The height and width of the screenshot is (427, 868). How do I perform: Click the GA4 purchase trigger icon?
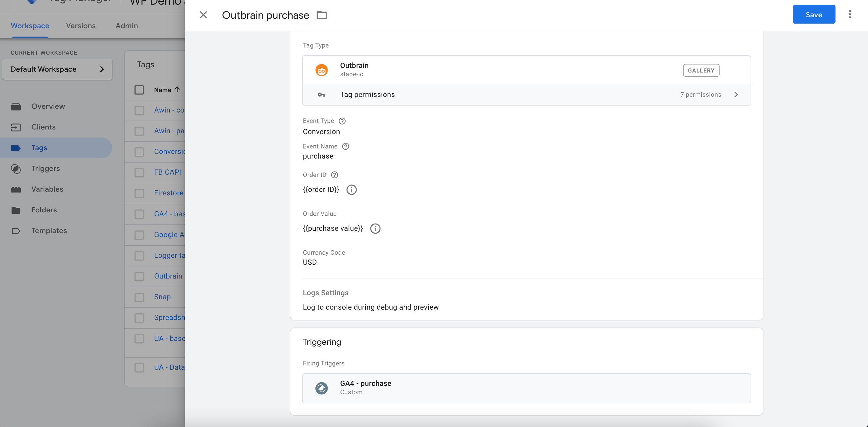[321, 387]
